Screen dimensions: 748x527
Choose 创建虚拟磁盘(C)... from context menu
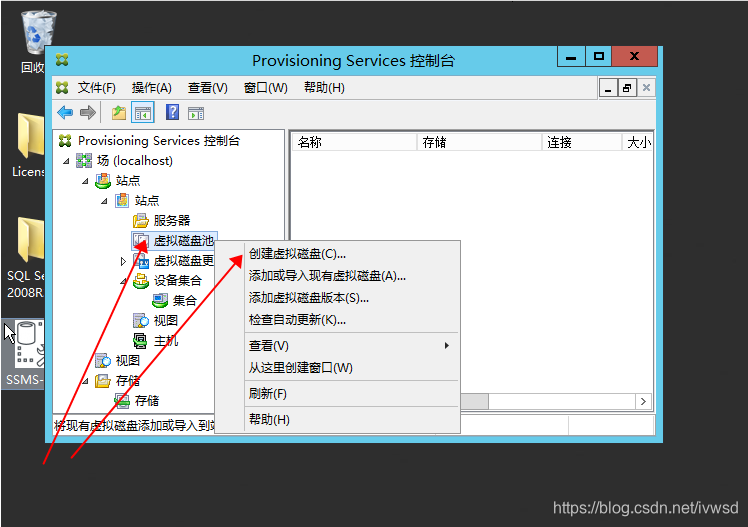coord(297,254)
